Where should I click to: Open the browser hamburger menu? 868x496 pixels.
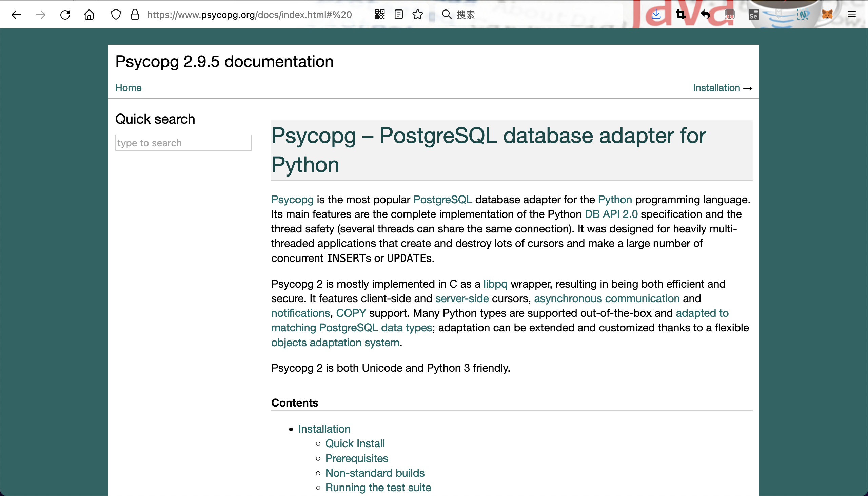(x=852, y=15)
